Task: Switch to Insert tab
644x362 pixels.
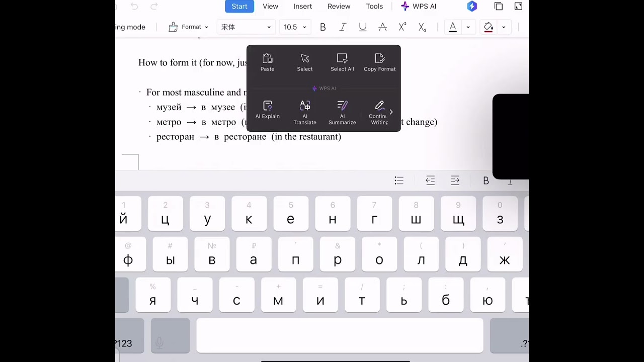Action: [303, 7]
